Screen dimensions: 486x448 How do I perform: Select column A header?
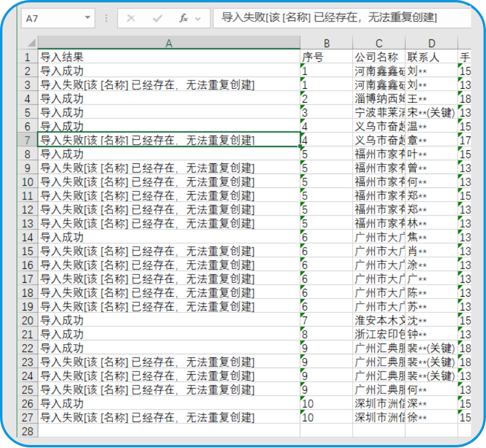pos(169,43)
